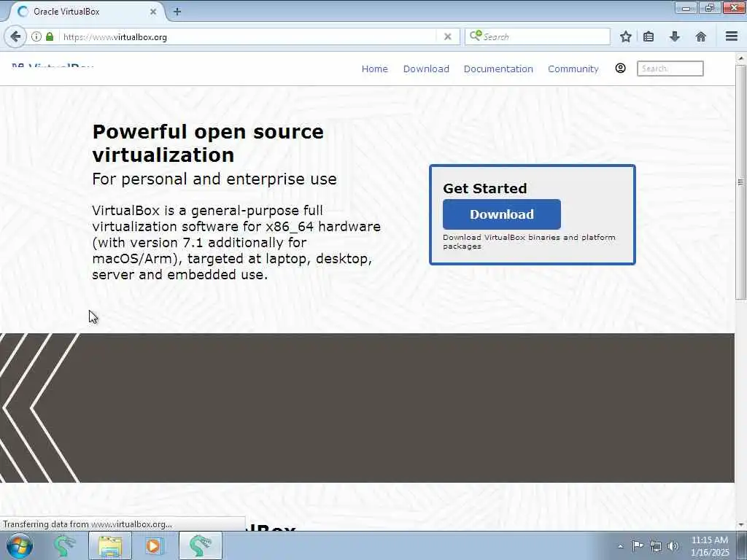The width and height of the screenshot is (747, 560).
Task: Open site information icon in address bar
Action: pos(36,36)
